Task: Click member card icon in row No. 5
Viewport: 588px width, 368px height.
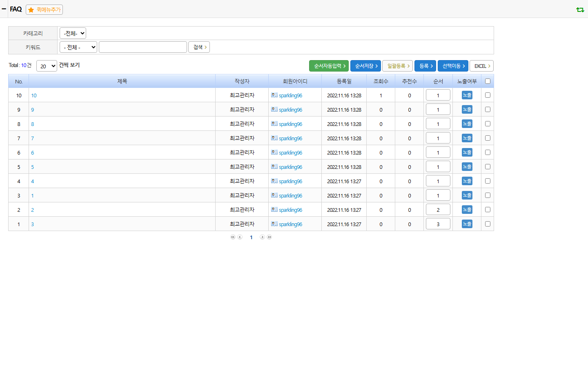Action: coord(274,166)
